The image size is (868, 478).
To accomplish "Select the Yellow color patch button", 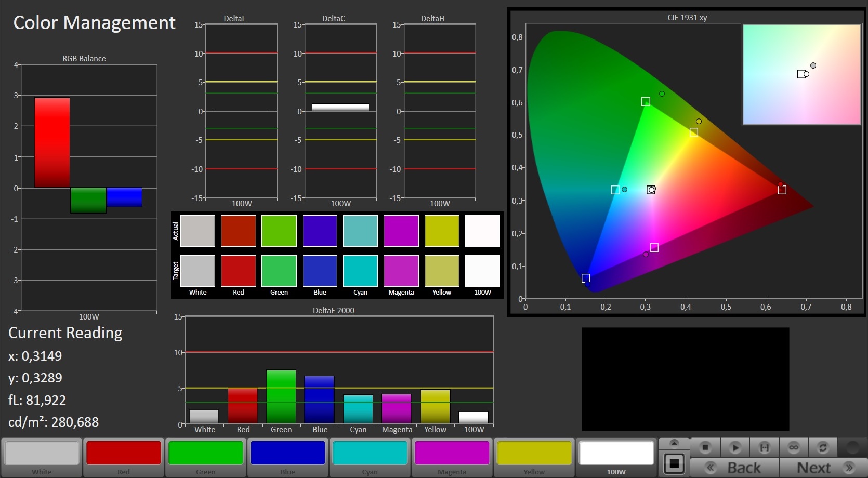I will pyautogui.click(x=534, y=457).
